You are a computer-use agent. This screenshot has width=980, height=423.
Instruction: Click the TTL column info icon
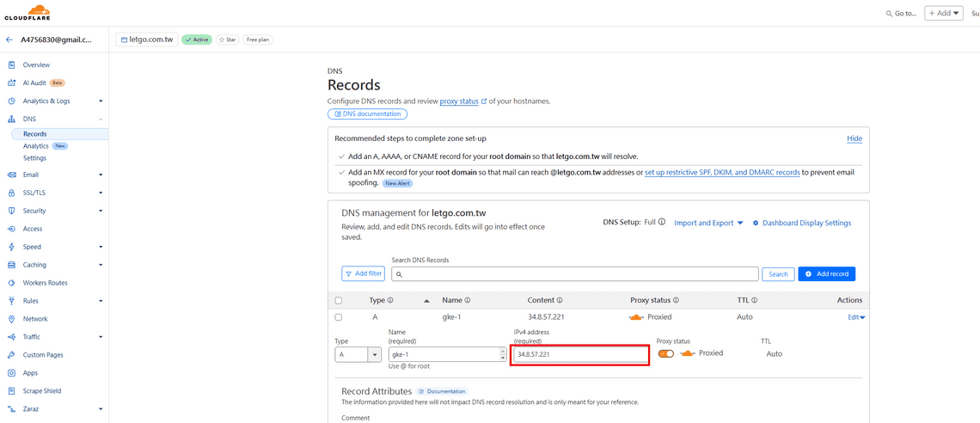755,301
